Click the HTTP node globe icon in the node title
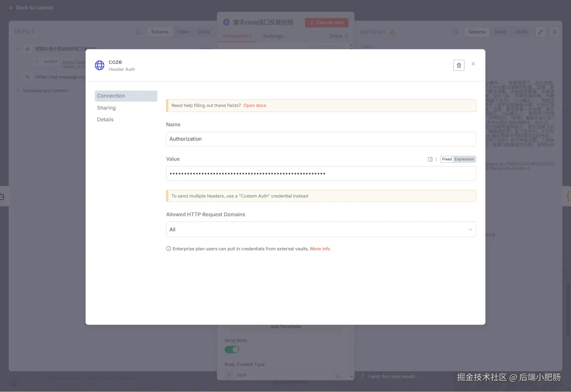 point(226,22)
